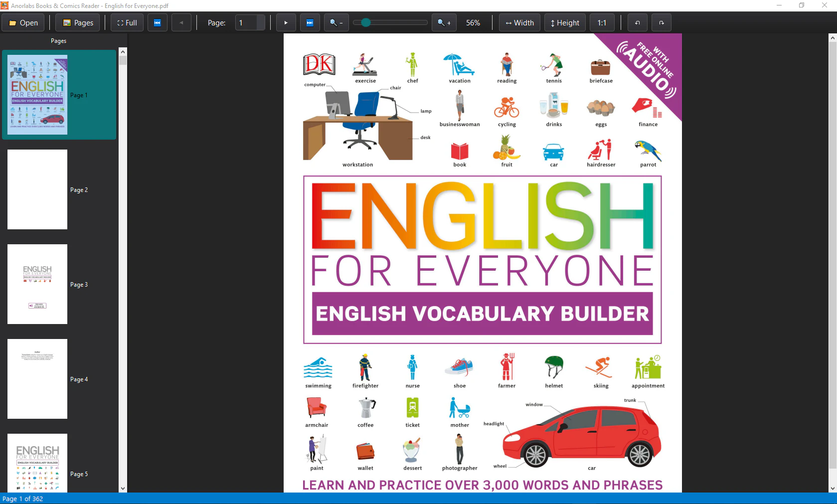Open a file with the Open button

[x=23, y=23]
